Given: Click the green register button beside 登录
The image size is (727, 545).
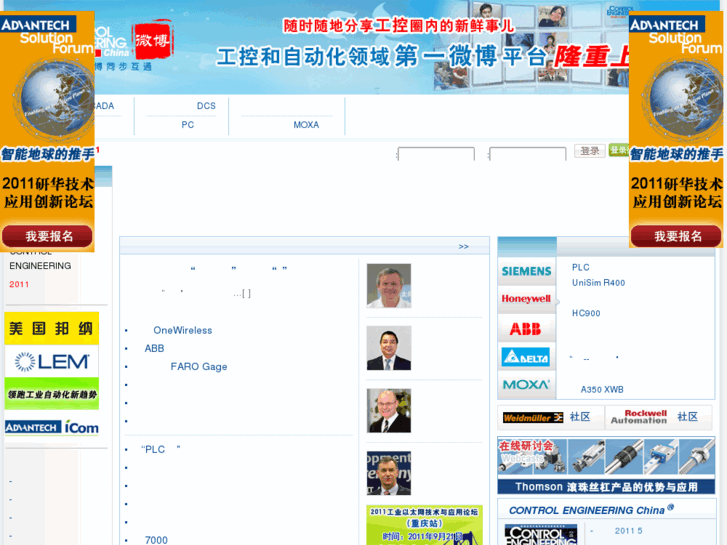Looking at the screenshot, I should click(619, 150).
